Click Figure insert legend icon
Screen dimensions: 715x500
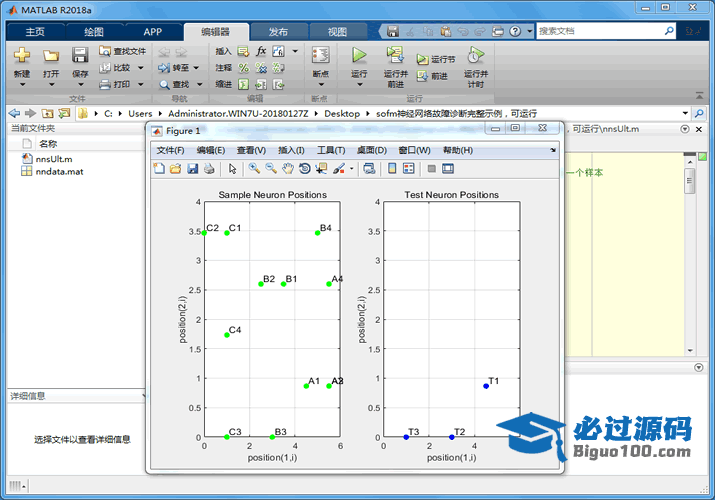point(409,169)
